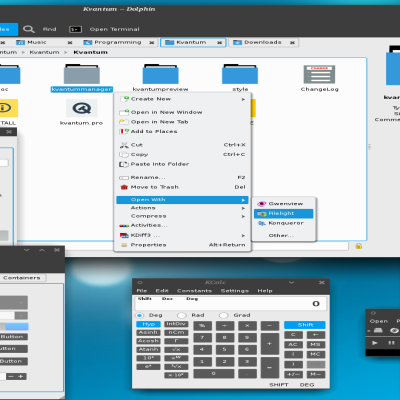The image size is (400, 400).
Task: Select the ChangeLog file icon
Action: pyautogui.click(x=319, y=74)
